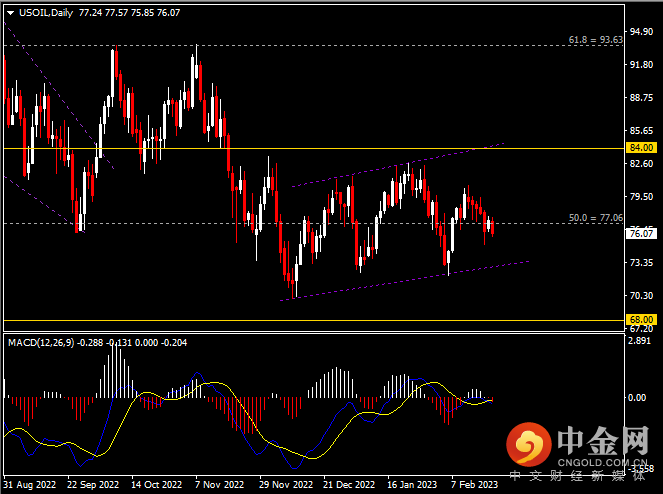Select the yellow 84.00 price label
Screen dimensions: 663x494
pos(642,148)
